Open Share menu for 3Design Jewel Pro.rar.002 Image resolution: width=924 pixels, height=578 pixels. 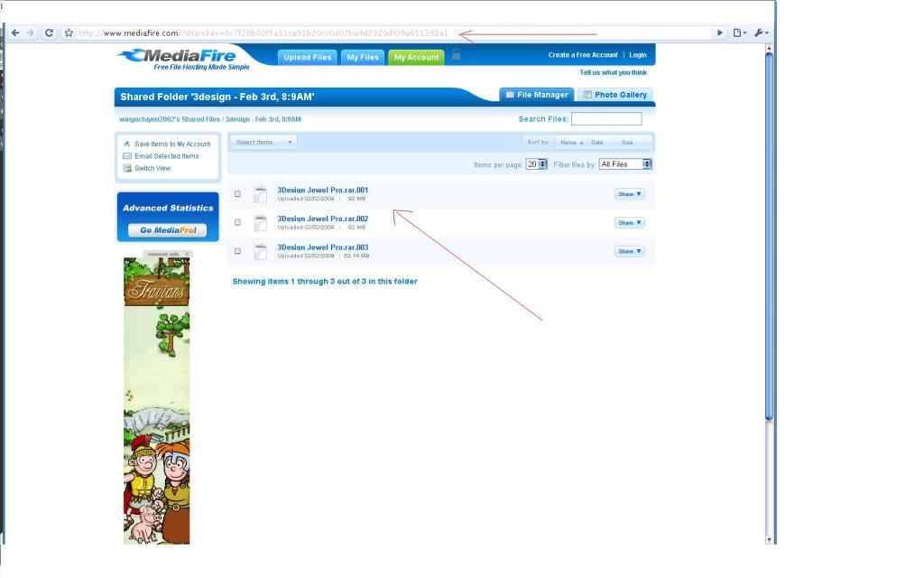click(629, 222)
